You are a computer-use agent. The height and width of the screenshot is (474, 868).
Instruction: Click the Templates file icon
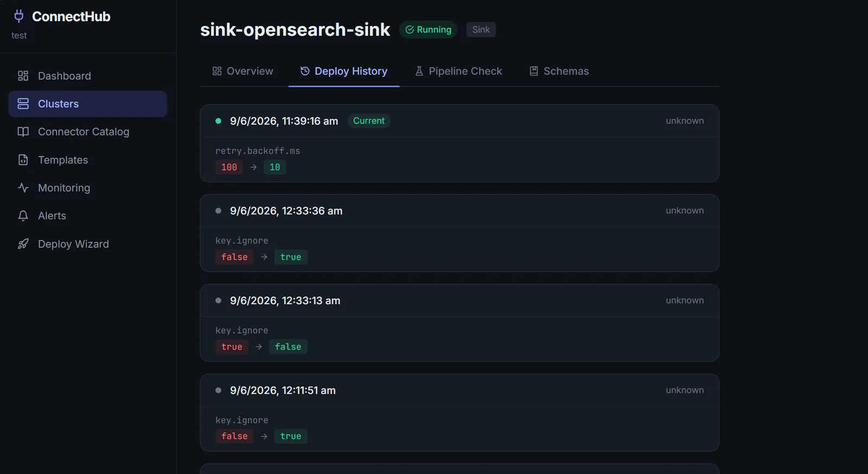tap(23, 160)
